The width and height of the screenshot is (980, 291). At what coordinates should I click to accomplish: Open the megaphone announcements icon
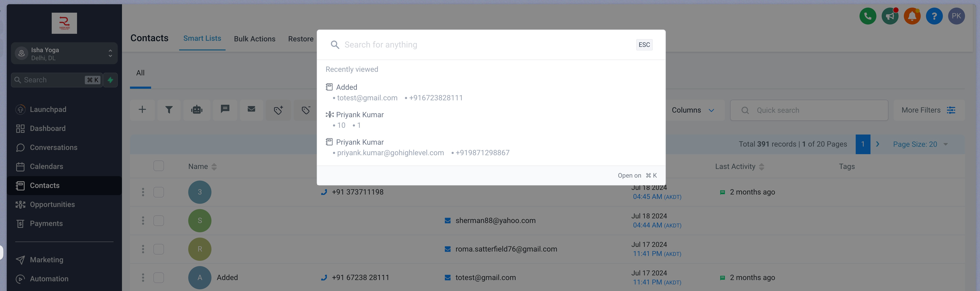(890, 16)
